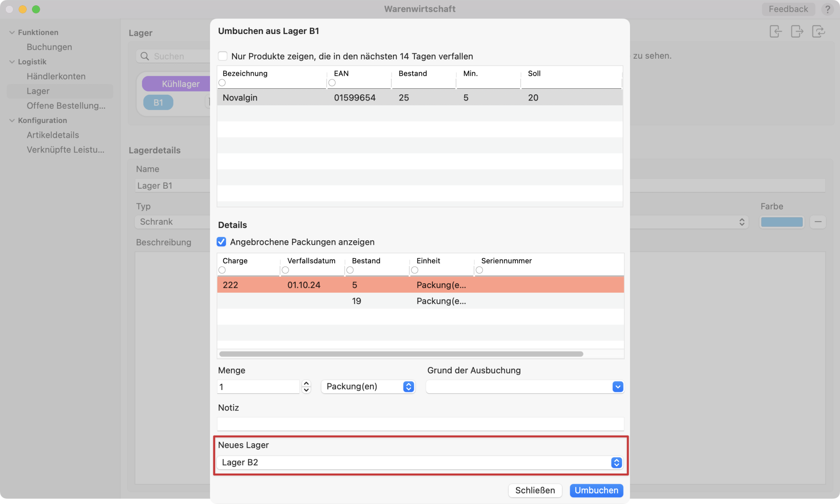Sort by the Min. column header
The width and height of the screenshot is (840, 504).
tap(470, 73)
